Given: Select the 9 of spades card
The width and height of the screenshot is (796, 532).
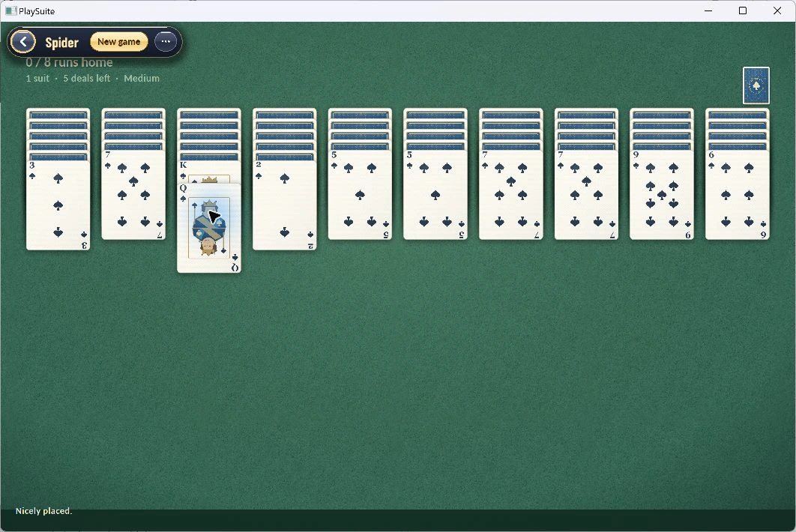Looking at the screenshot, I should click(x=662, y=194).
